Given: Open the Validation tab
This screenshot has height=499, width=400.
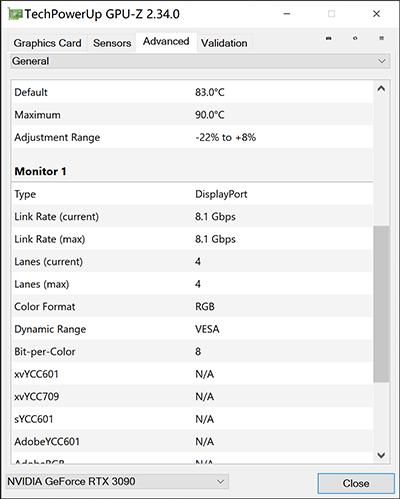Looking at the screenshot, I should pos(224,43).
